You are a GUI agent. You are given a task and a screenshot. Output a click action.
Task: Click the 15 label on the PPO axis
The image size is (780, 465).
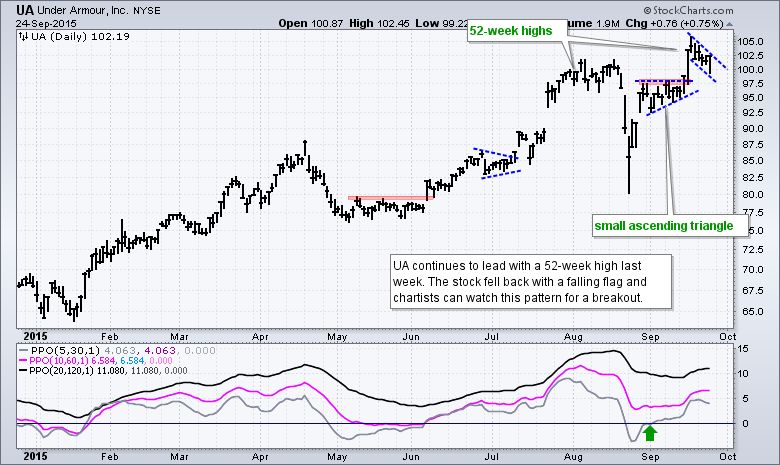click(x=743, y=349)
